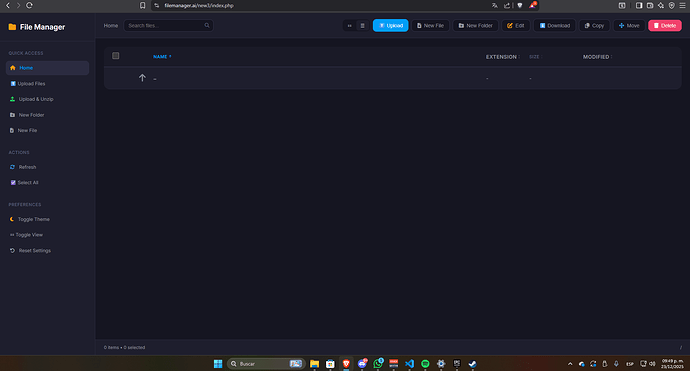Show hidden tray icons chevron
Image resolution: width=690 pixels, height=371 pixels.
[570, 364]
